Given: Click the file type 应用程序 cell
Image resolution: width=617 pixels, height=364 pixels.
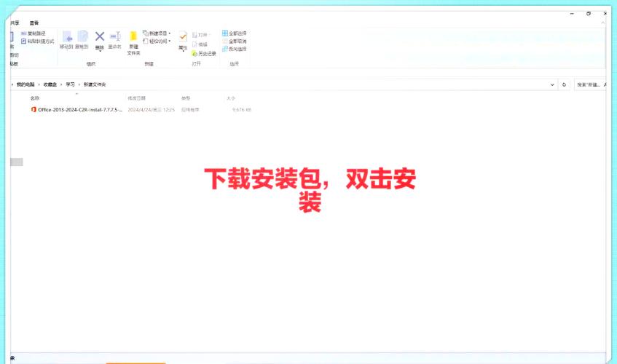Looking at the screenshot, I should coord(190,110).
